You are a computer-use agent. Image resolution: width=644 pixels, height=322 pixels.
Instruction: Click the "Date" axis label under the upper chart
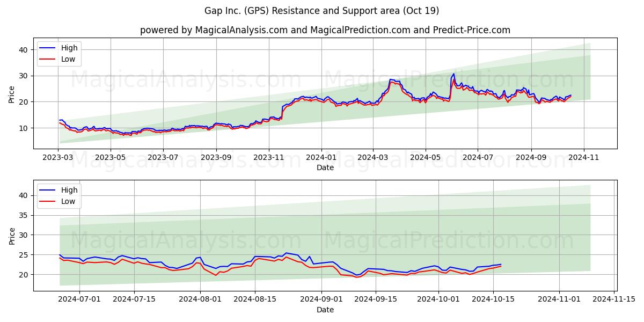click(325, 167)
